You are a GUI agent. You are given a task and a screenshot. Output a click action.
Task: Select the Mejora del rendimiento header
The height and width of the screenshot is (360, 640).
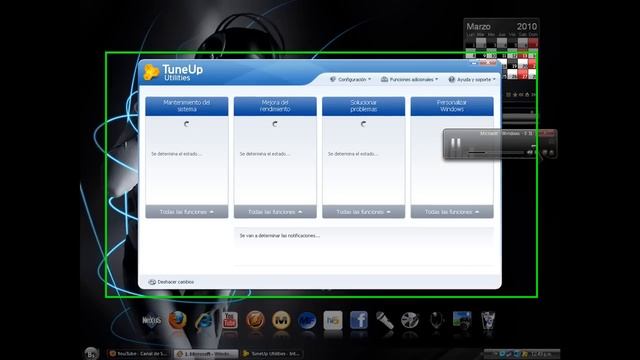[x=275, y=106]
